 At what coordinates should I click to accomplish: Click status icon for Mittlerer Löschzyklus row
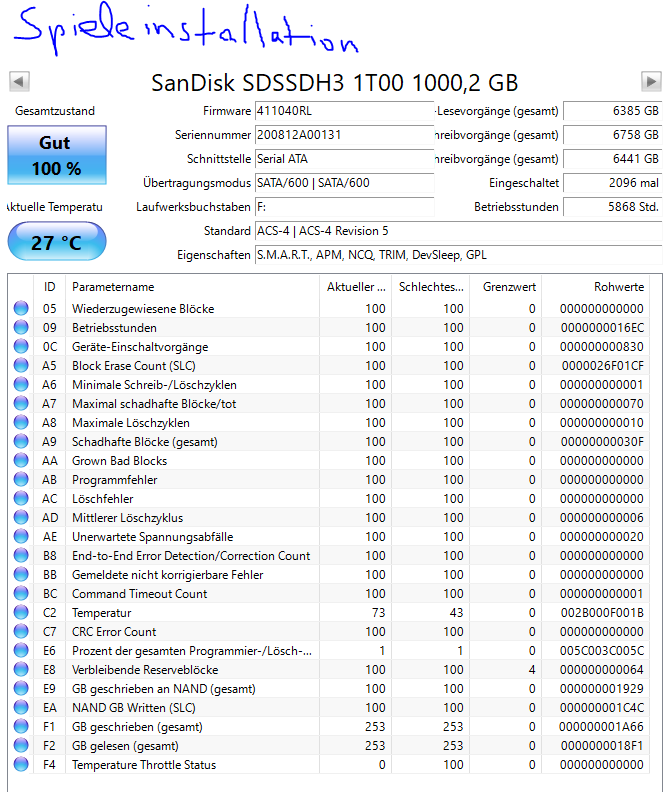[21, 517]
